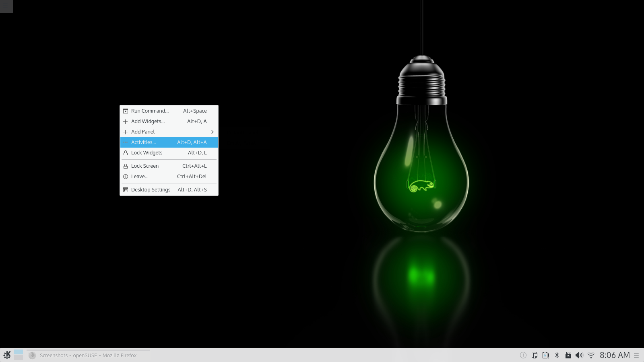Switch to the first desktop in pager
This screenshot has width=644, height=362.
click(x=19, y=352)
